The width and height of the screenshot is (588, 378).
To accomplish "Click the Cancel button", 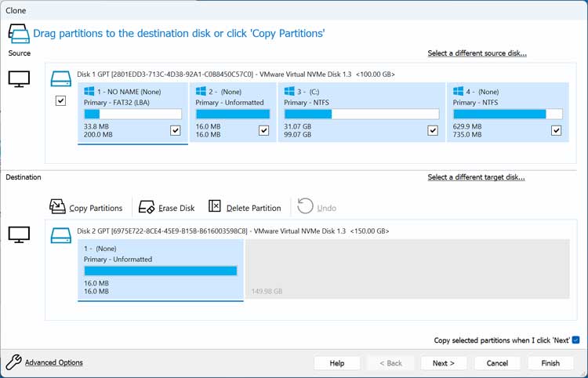I will pos(497,363).
